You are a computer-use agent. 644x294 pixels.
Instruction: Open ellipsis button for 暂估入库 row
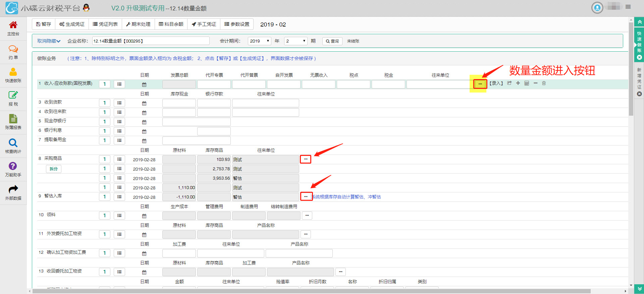(x=306, y=196)
